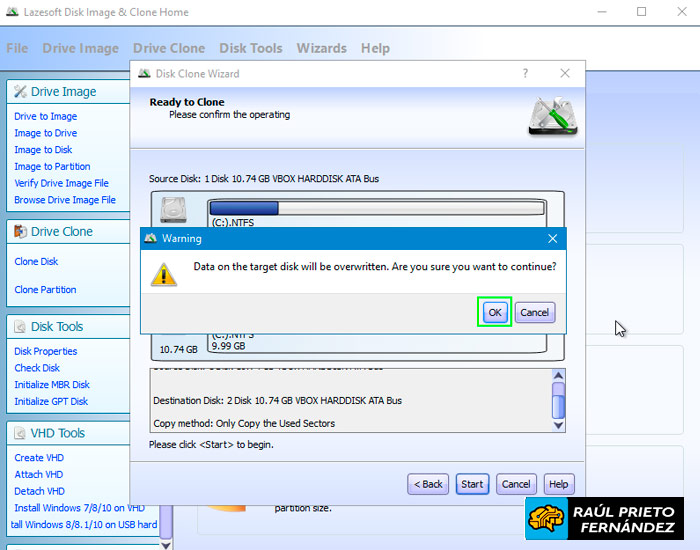Click the Drive Image panel header icon
This screenshot has height=550, width=700.
click(x=19, y=92)
